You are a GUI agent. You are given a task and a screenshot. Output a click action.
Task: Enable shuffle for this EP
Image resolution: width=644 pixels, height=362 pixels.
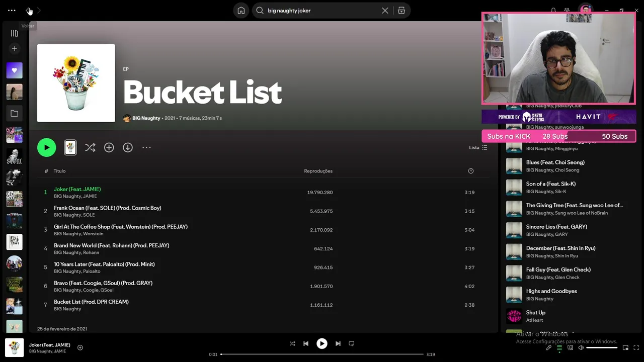pyautogui.click(x=90, y=147)
